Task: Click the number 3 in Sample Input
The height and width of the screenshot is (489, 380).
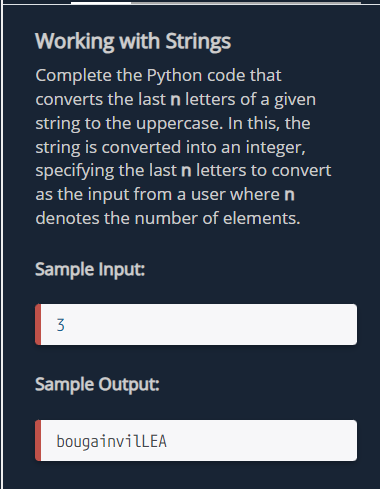Action: pyautogui.click(x=60, y=325)
